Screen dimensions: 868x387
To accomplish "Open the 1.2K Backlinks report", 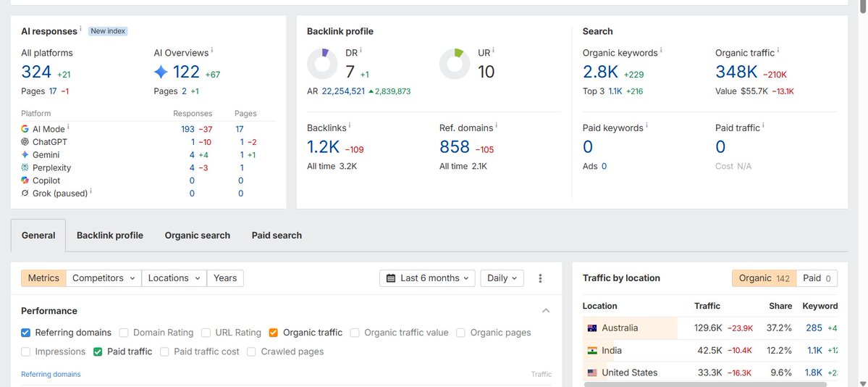I will 324,147.
